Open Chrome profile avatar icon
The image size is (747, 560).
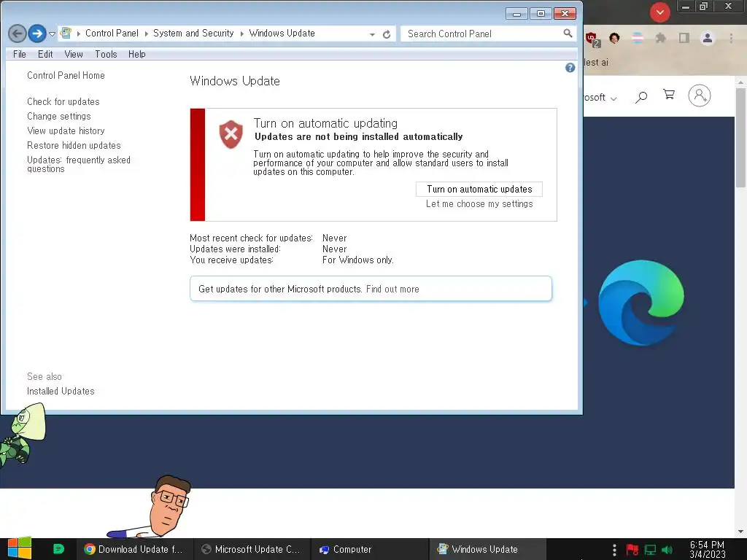pos(708,38)
